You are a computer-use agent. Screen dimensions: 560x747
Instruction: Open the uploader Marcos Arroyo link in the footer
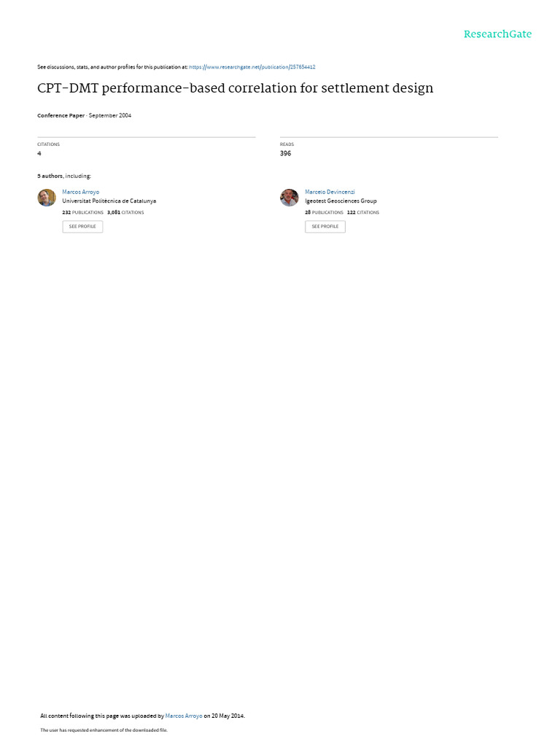click(184, 716)
